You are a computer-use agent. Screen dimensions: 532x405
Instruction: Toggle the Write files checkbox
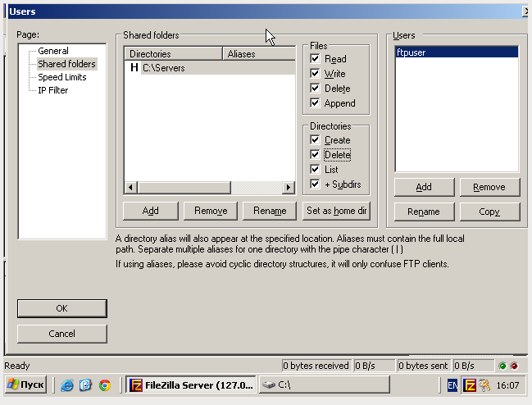coord(315,74)
